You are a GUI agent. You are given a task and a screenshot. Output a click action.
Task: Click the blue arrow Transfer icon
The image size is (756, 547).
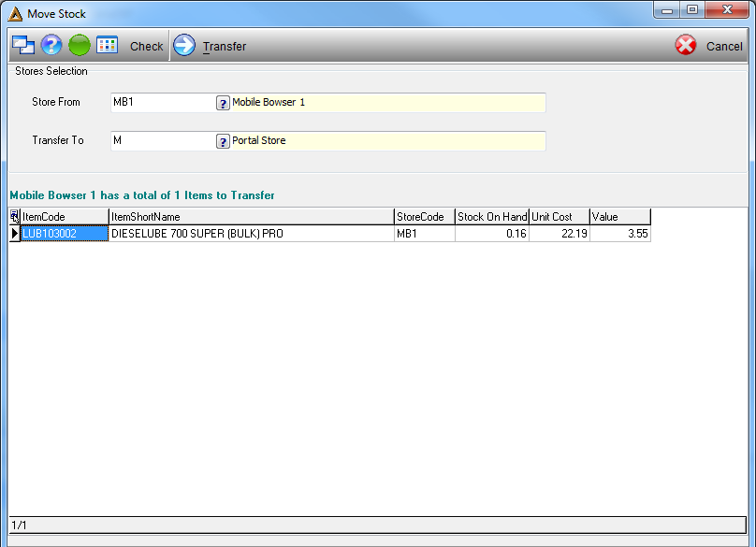[183, 45]
